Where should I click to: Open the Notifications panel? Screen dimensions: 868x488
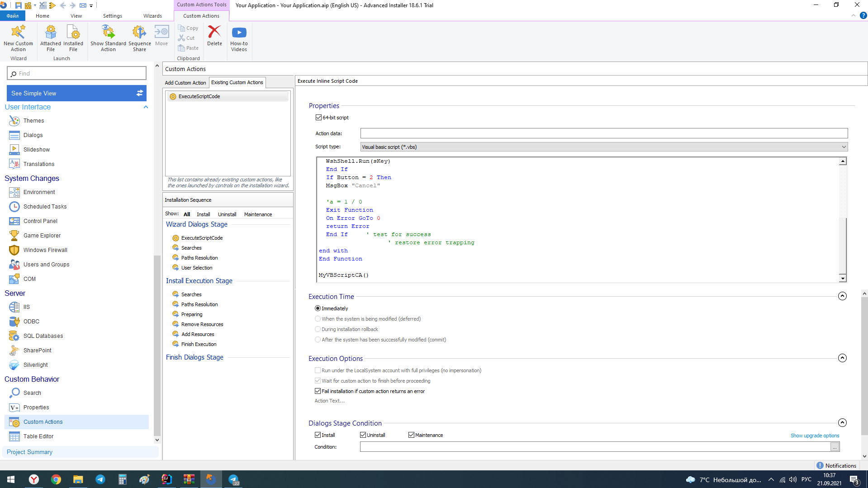[x=836, y=465]
